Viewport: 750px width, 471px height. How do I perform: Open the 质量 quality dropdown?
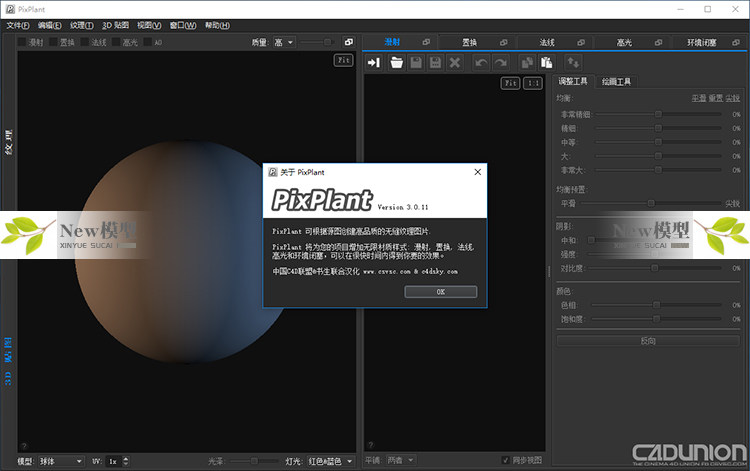coord(285,43)
